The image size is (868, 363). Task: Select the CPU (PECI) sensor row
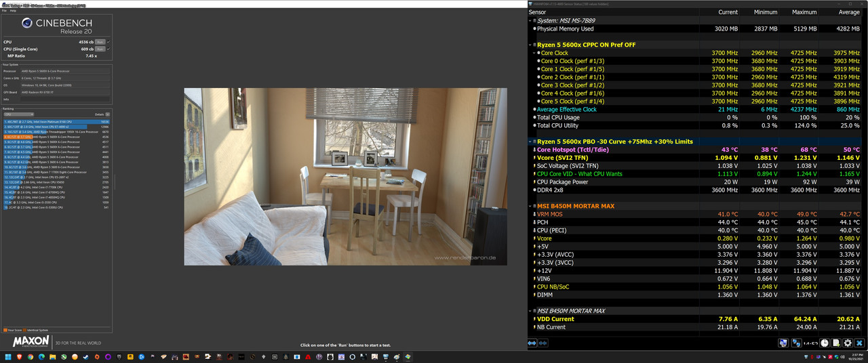(x=695, y=230)
